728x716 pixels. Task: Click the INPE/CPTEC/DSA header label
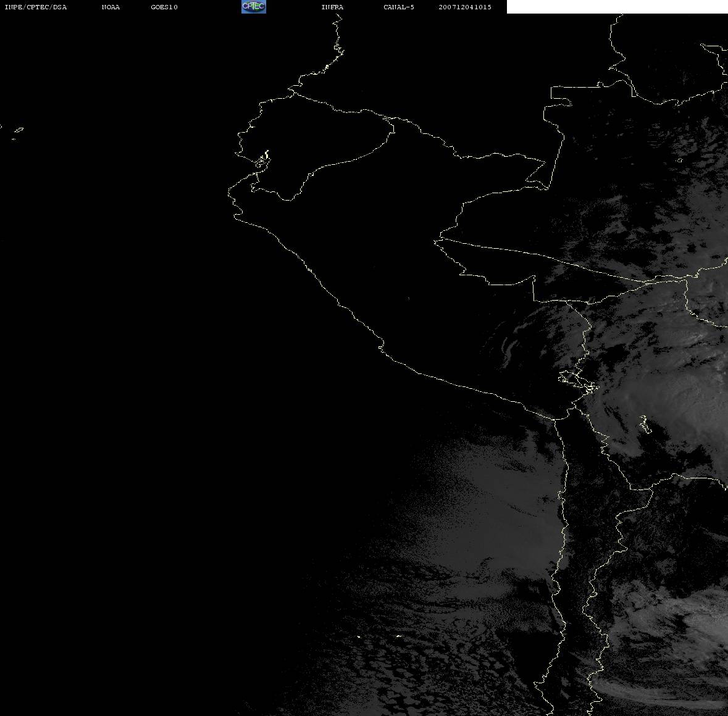click(35, 7)
